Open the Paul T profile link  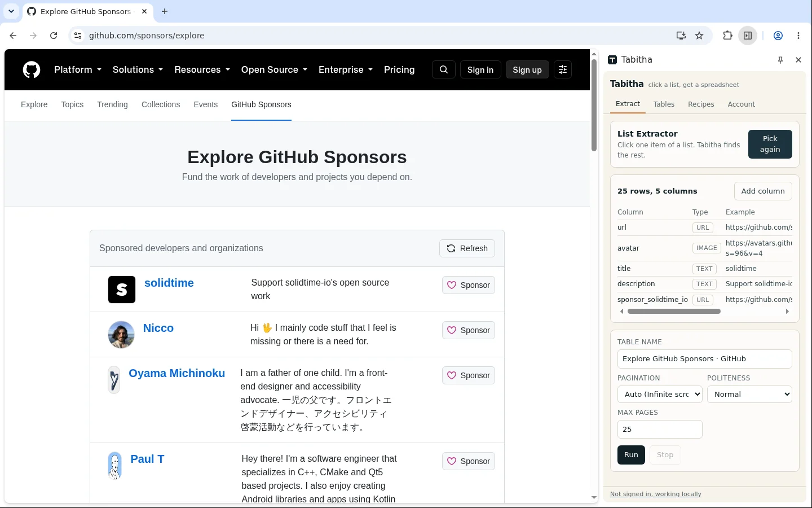point(147,459)
